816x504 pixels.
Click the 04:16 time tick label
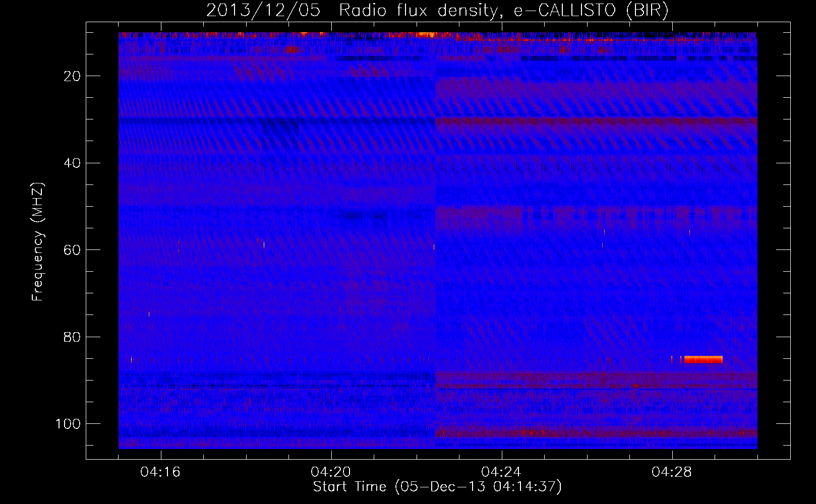[x=160, y=472]
